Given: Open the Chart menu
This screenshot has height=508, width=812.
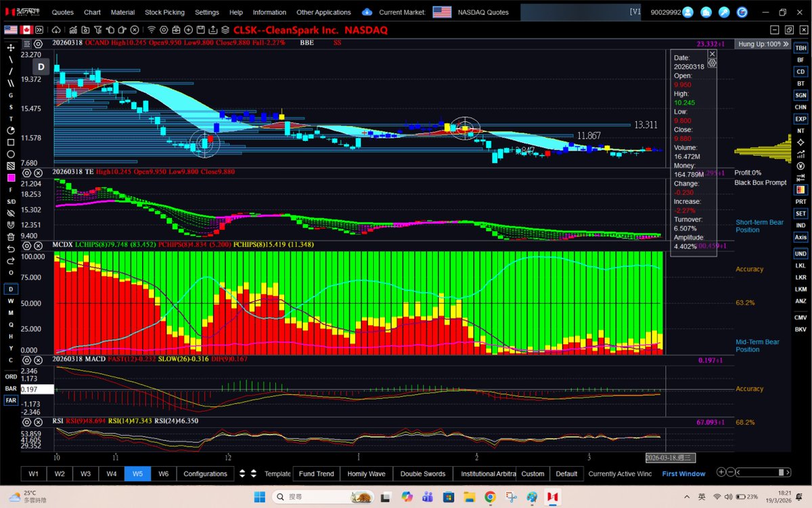Looking at the screenshot, I should pyautogui.click(x=92, y=12).
